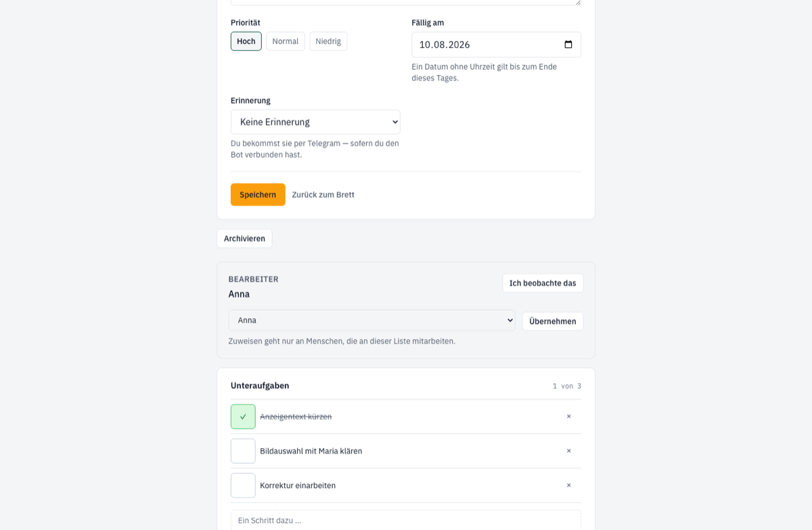This screenshot has width=812, height=530.
Task: Click the struck-through text 'Anzeigentext kürzen'
Action: point(296,416)
